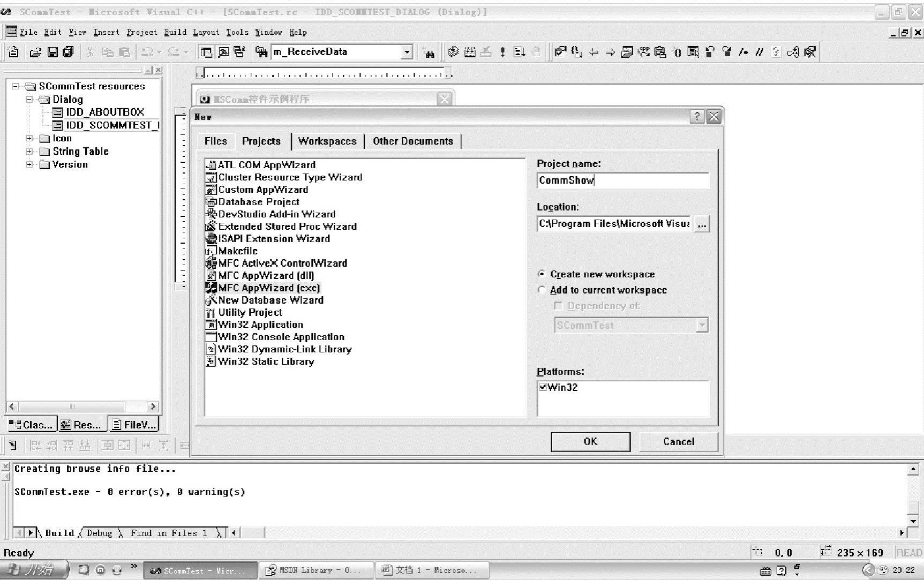Click the binoculars Search toolbar icon

(x=429, y=52)
